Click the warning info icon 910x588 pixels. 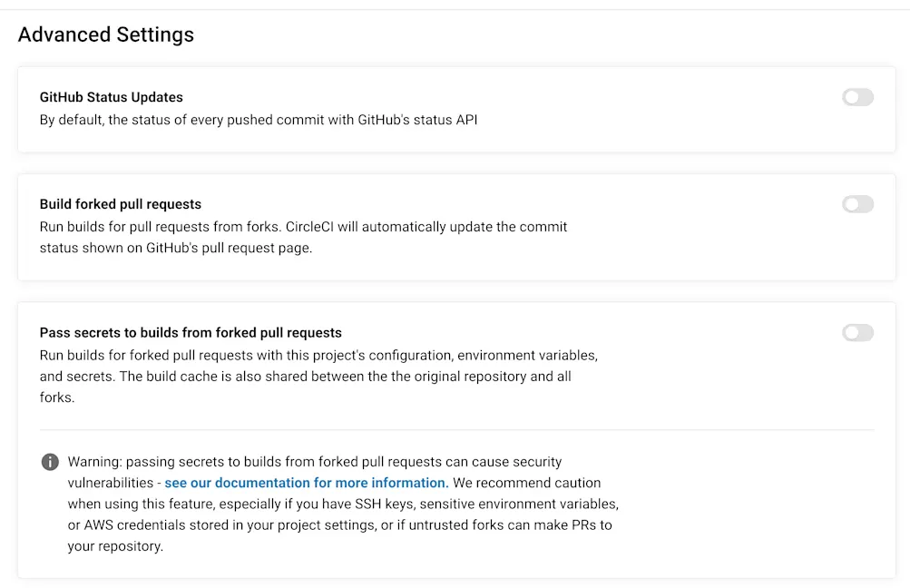50,462
